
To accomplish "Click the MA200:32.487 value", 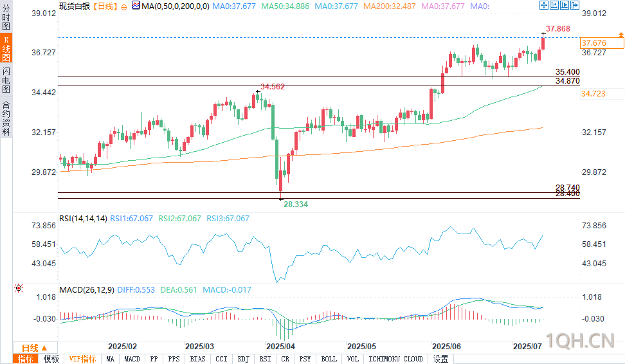I will pyautogui.click(x=390, y=6).
